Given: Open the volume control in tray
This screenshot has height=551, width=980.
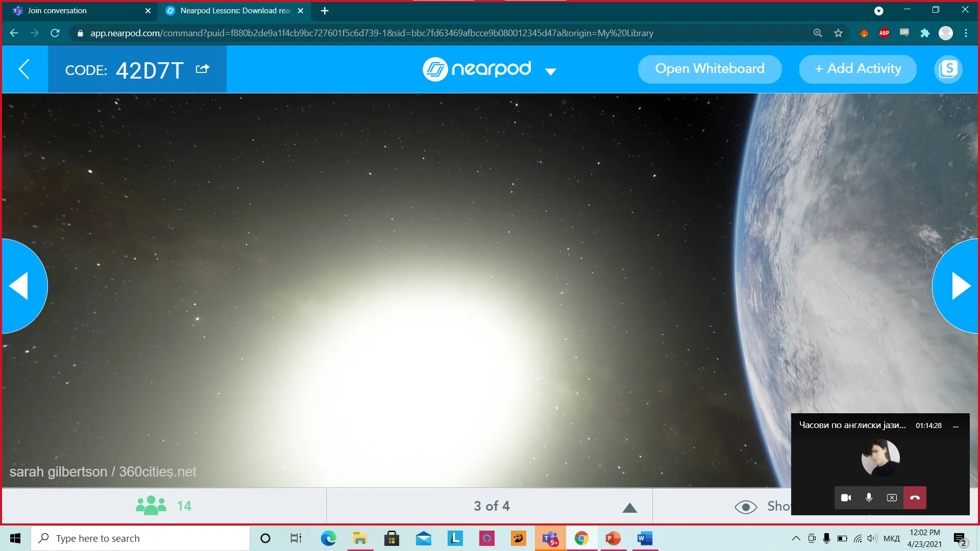Looking at the screenshot, I should 872,538.
